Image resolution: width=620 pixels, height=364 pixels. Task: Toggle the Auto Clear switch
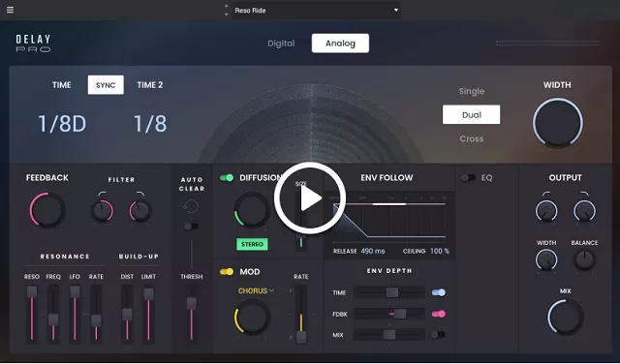192,227
